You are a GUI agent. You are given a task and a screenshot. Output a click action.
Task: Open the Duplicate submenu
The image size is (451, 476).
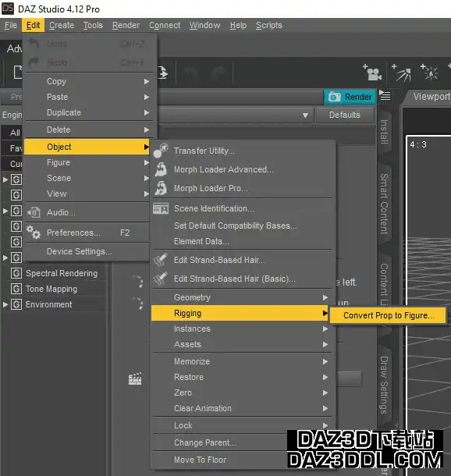[87, 112]
